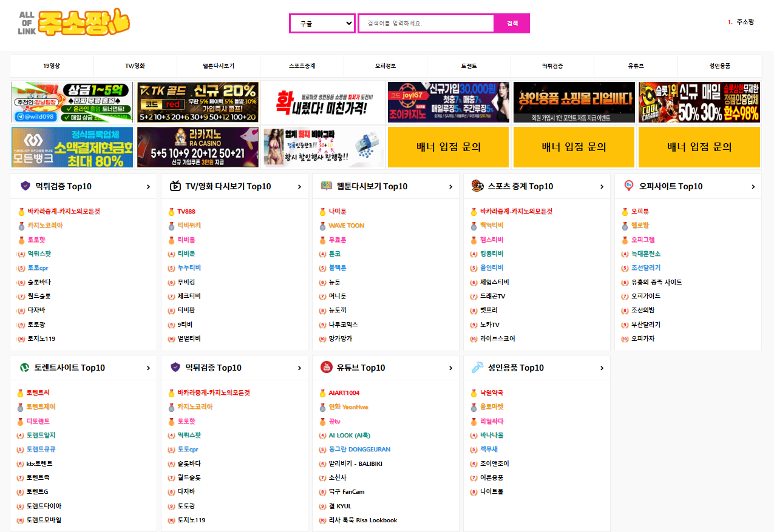
Task: Expand the 오피사이트 Top10 chevron arrow
Action: click(x=753, y=187)
